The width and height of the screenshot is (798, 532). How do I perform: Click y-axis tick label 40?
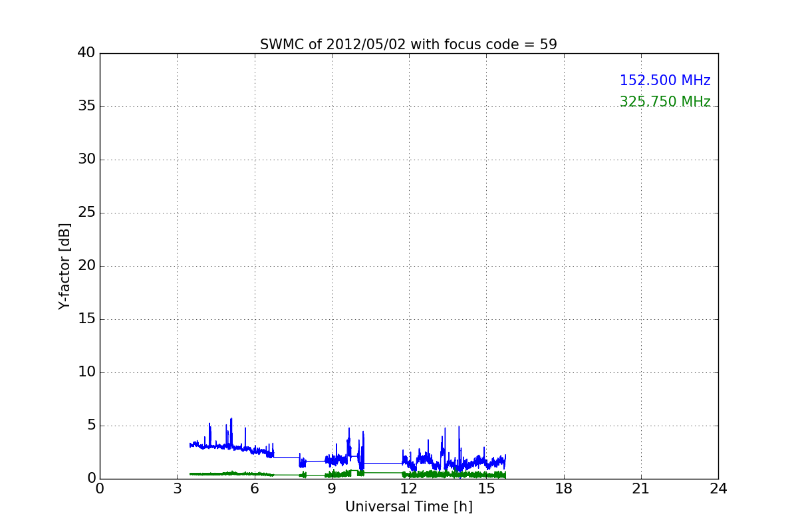click(86, 53)
